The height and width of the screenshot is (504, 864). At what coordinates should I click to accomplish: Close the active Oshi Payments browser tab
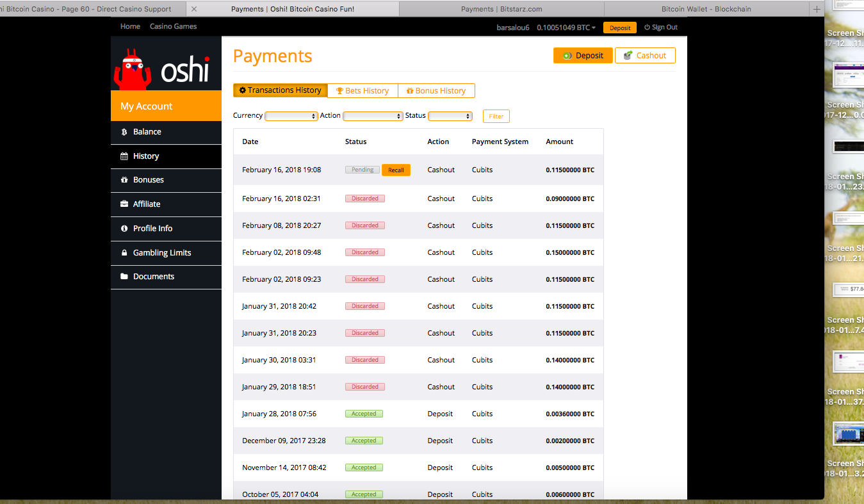tap(194, 9)
